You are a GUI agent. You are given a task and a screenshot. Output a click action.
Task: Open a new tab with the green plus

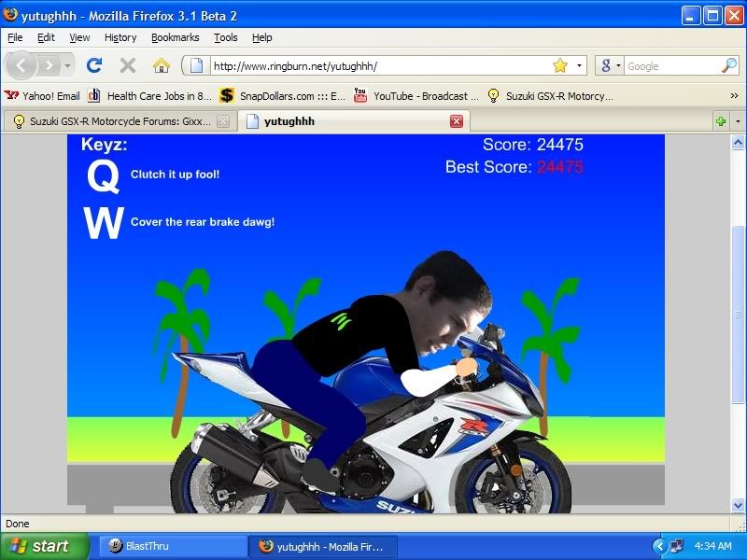pos(721,121)
